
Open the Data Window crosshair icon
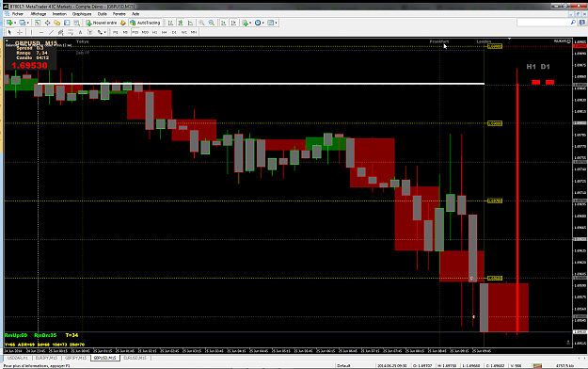(47, 23)
